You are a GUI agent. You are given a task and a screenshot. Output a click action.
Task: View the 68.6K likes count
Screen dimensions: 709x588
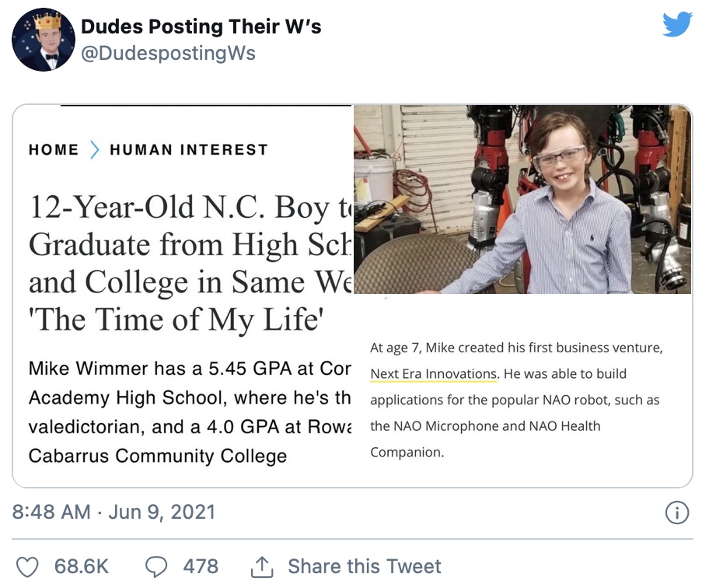coord(82,567)
